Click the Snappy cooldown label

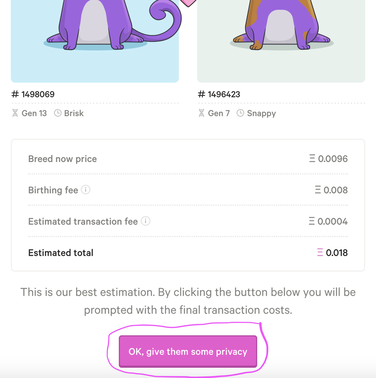[x=261, y=114]
